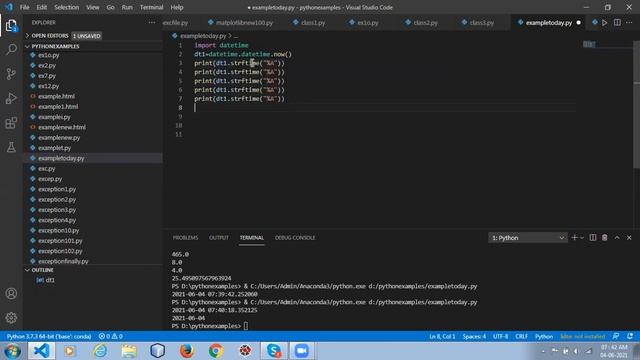The width and height of the screenshot is (640, 360).
Task: Change line ending via CRLF item
Action: (x=521, y=336)
